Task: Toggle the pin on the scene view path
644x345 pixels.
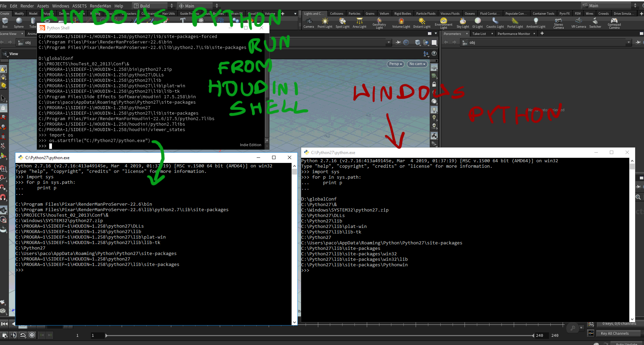Action: 398,42
